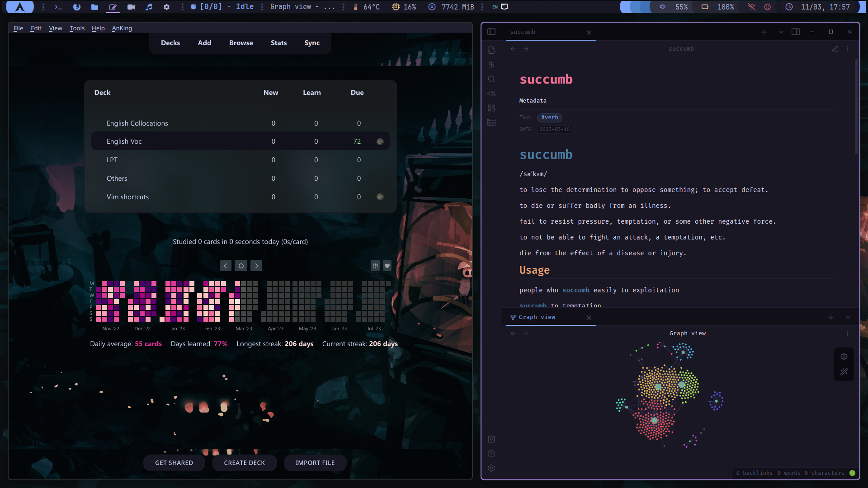The width and height of the screenshot is (868, 488).
Task: Toggle the right sidebar panel icon
Action: (796, 32)
